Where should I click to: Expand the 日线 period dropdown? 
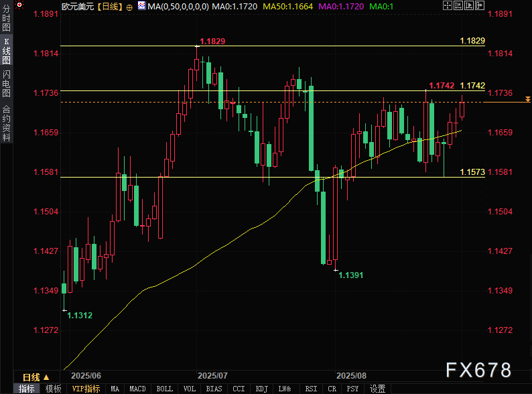click(x=36, y=377)
